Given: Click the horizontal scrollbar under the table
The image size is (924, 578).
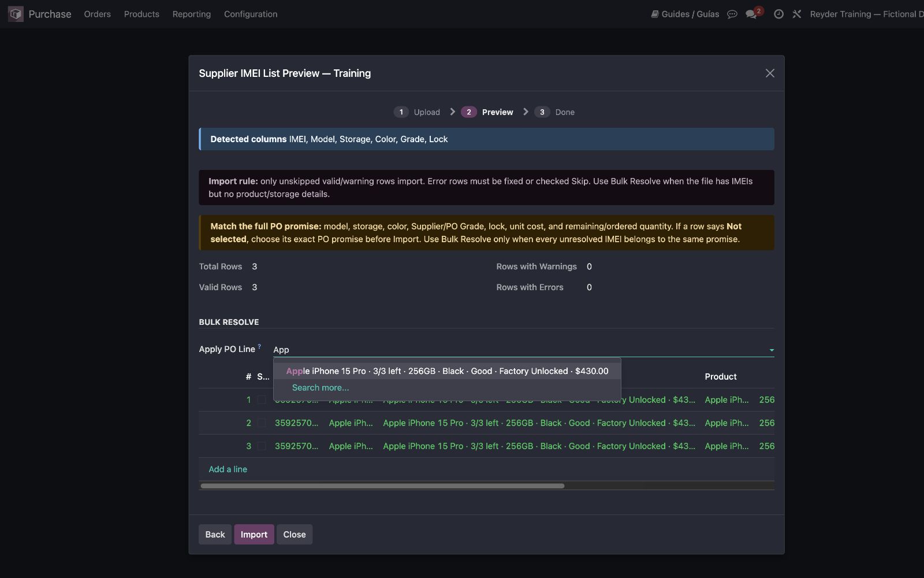Looking at the screenshot, I should (x=382, y=486).
